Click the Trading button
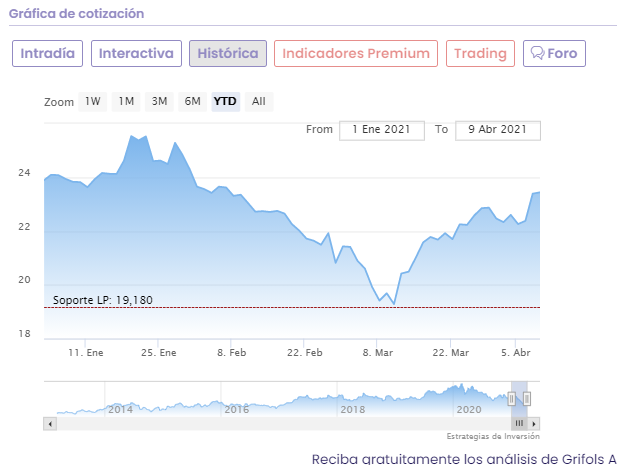 point(480,53)
